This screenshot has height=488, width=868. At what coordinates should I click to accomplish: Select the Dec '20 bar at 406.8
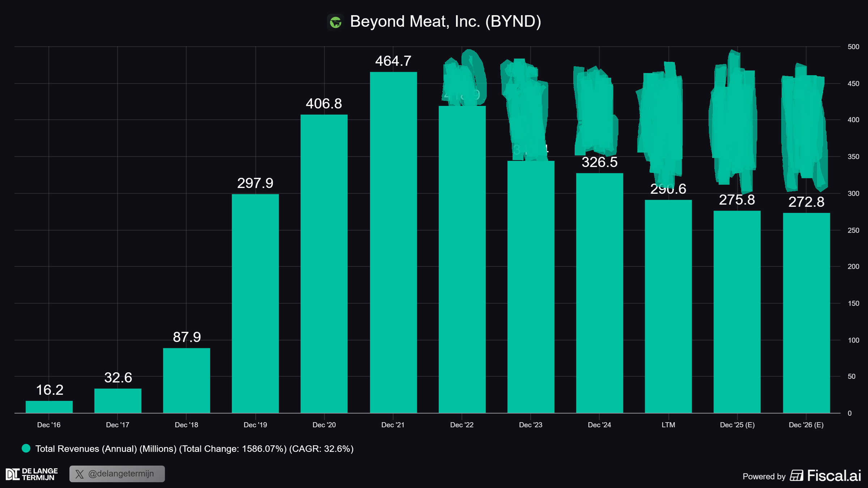(324, 264)
